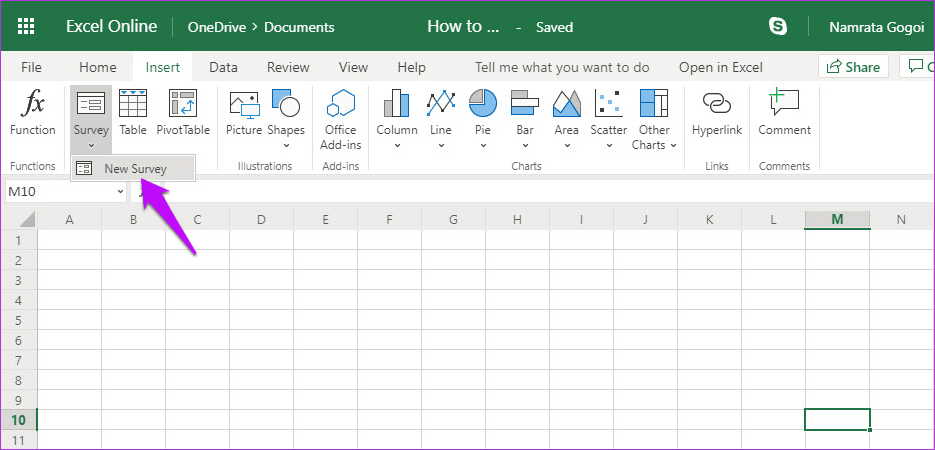Choose New Survey from the menu
Image resolution: width=935 pixels, height=450 pixels.
pyautogui.click(x=134, y=169)
